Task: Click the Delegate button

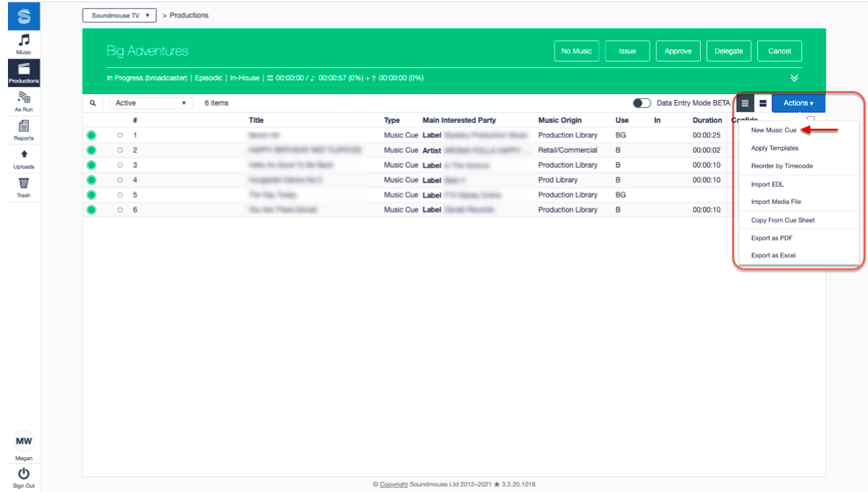Action: (728, 51)
